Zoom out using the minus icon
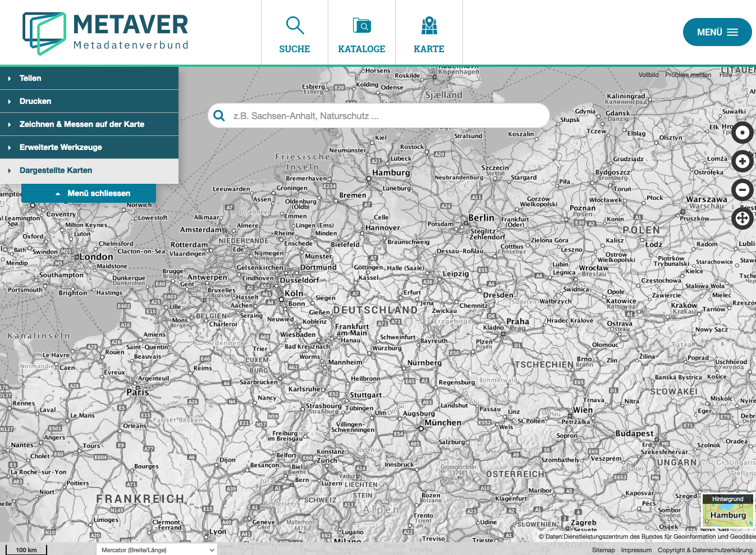Viewport: 756px width, 555px height. click(742, 190)
